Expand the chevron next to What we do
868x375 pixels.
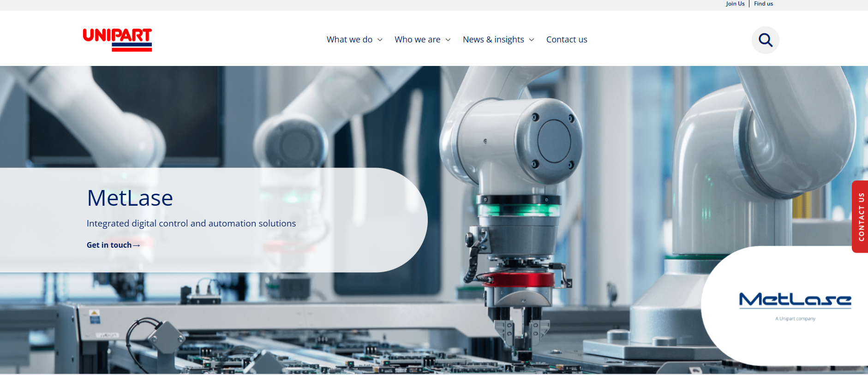[x=380, y=40]
